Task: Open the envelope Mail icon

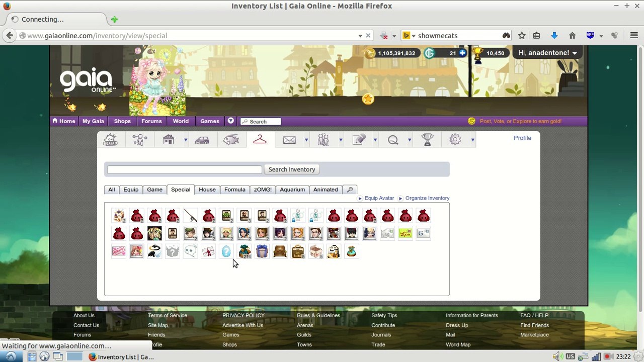Action: (x=289, y=140)
